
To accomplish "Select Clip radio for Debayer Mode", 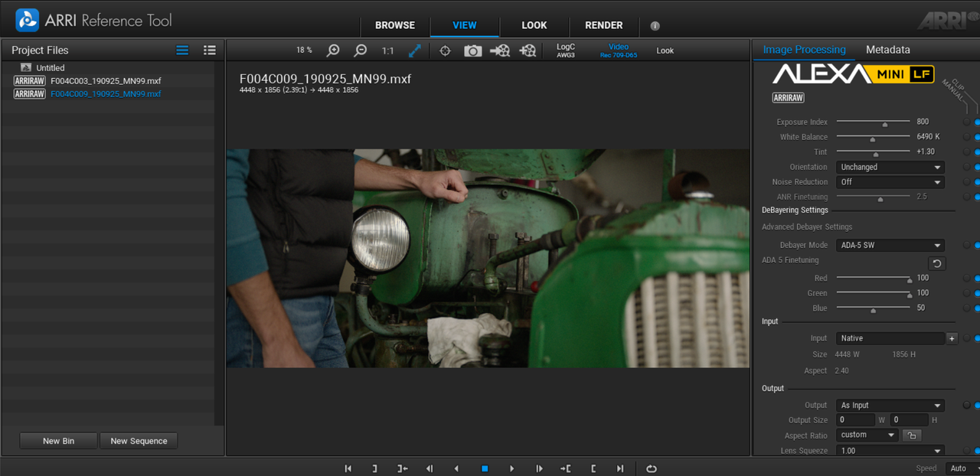I will [x=978, y=246].
